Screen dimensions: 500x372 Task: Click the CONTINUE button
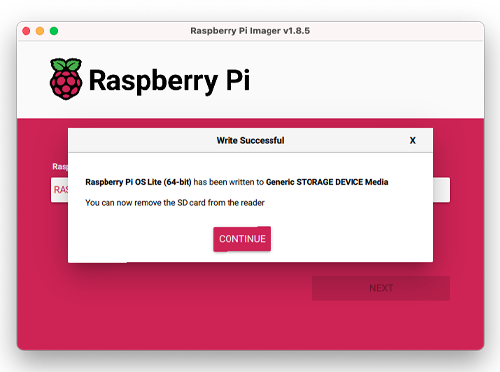[242, 239]
